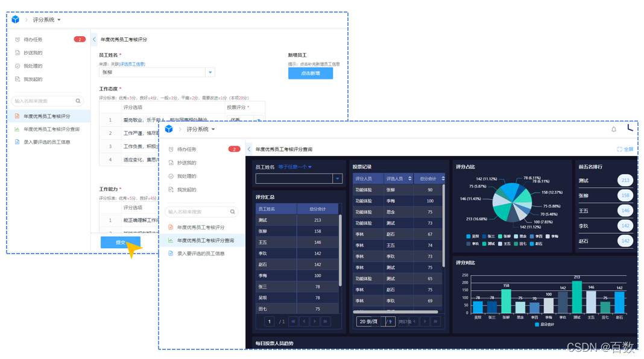Image resolution: width=644 pixels, height=359 pixels.
Task: Toggle the 赵石 legend swatch in the pie chart
Action: pos(532,244)
